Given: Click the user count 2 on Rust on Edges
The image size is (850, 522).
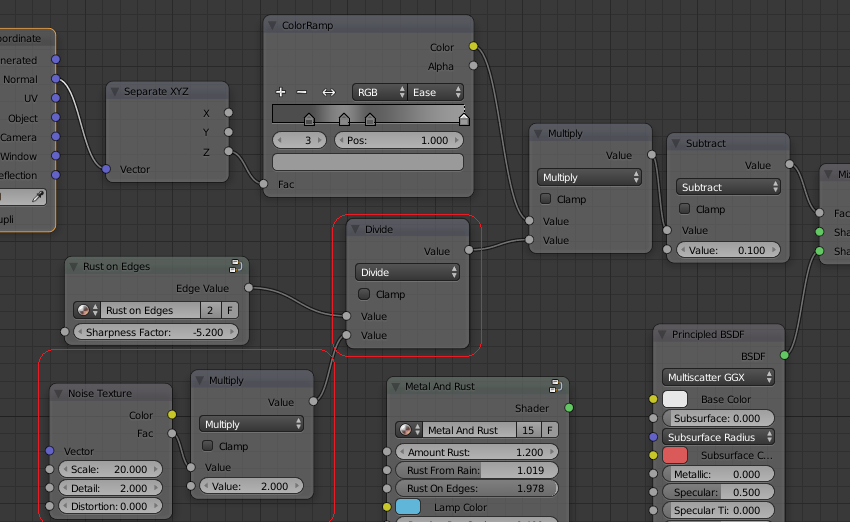Looking at the screenshot, I should tap(210, 310).
